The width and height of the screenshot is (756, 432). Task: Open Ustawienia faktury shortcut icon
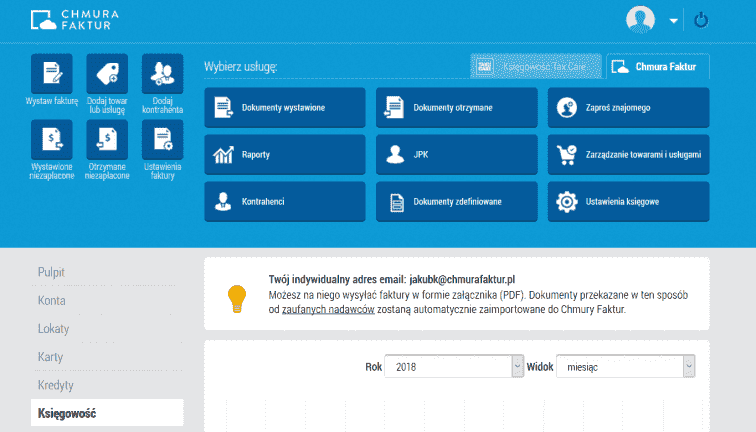click(162, 139)
